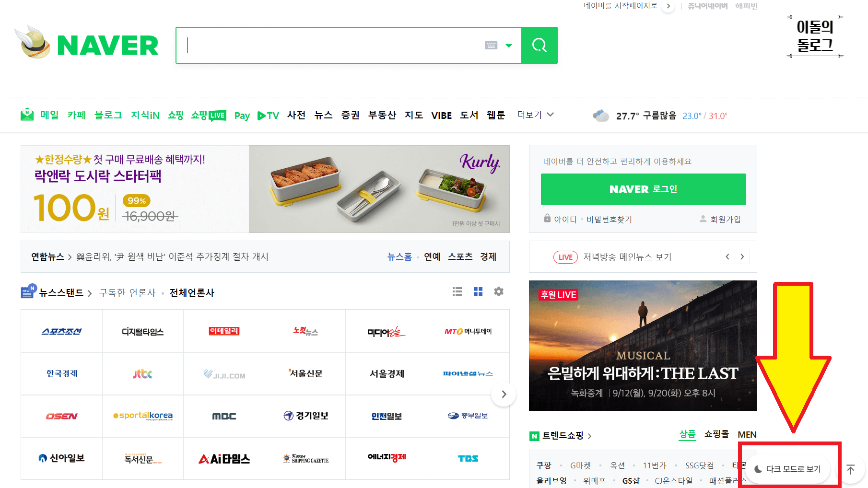The image size is (868, 488).
Task: Click the LIVE badge icon
Action: click(x=565, y=257)
